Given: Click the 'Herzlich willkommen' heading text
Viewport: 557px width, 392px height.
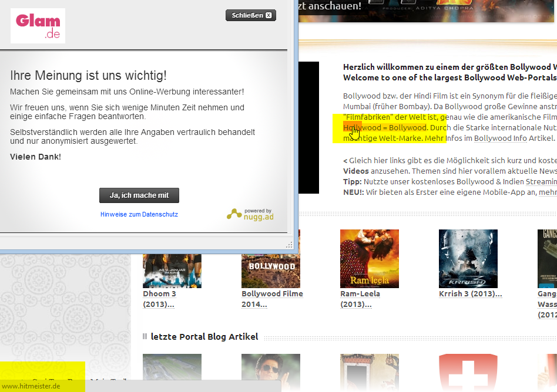Looking at the screenshot, I should click(x=449, y=67).
